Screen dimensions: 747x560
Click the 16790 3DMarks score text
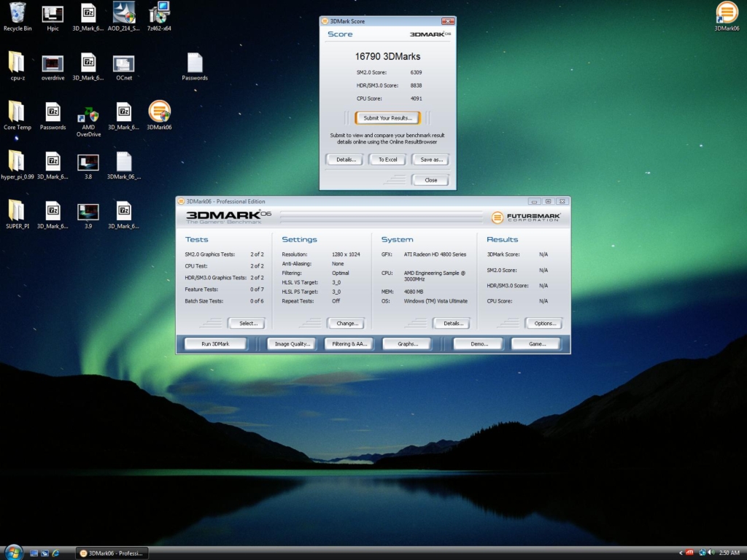[x=387, y=57]
